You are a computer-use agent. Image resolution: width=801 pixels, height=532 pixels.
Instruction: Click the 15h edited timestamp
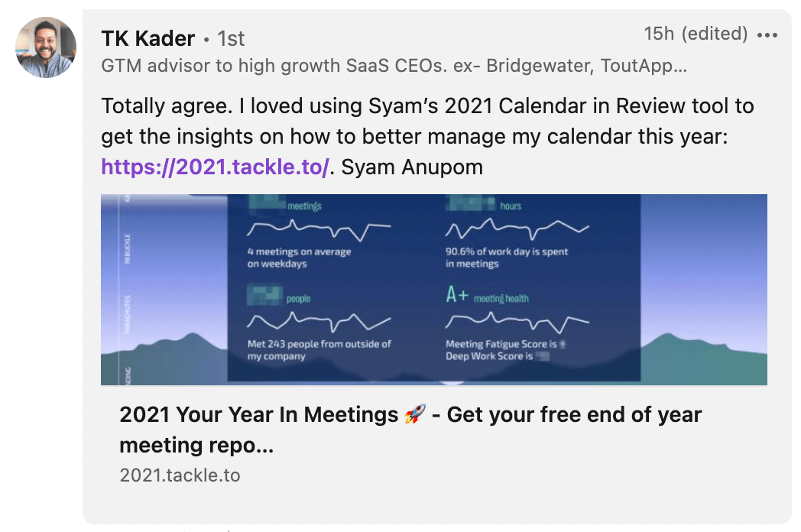point(696,34)
